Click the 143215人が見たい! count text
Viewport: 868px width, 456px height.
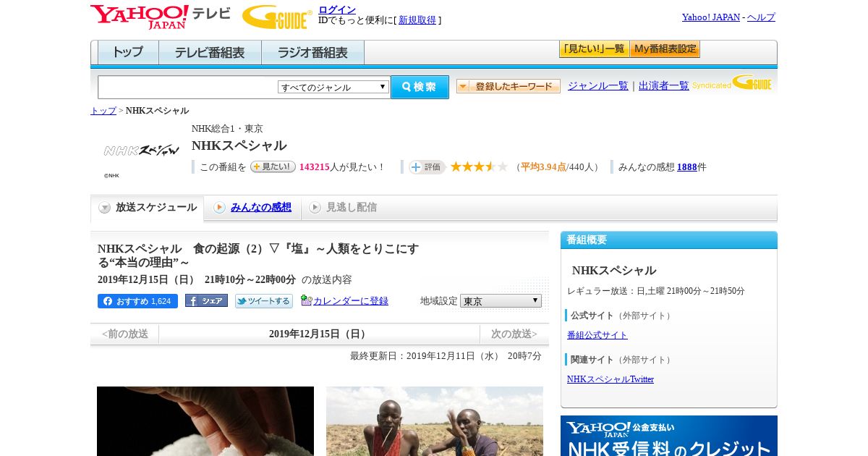pyautogui.click(x=341, y=167)
